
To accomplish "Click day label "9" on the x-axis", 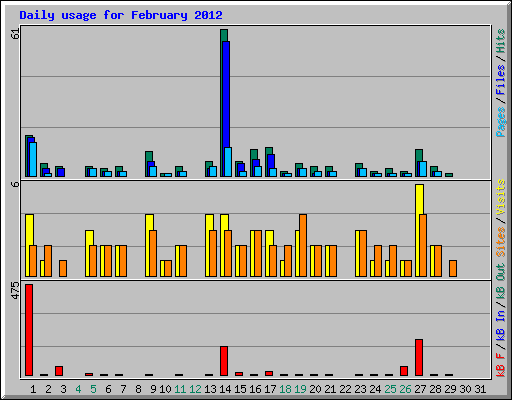I will tap(153, 389).
